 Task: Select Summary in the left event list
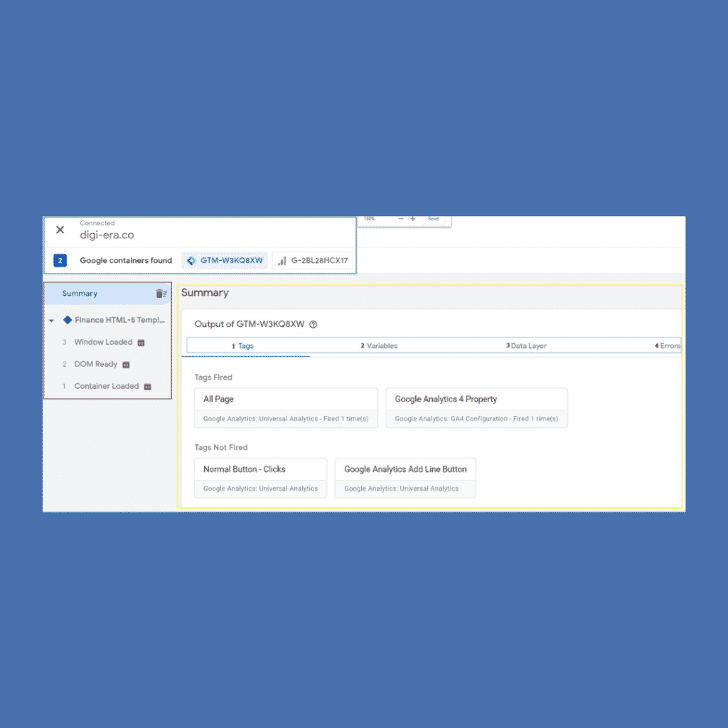tap(80, 294)
